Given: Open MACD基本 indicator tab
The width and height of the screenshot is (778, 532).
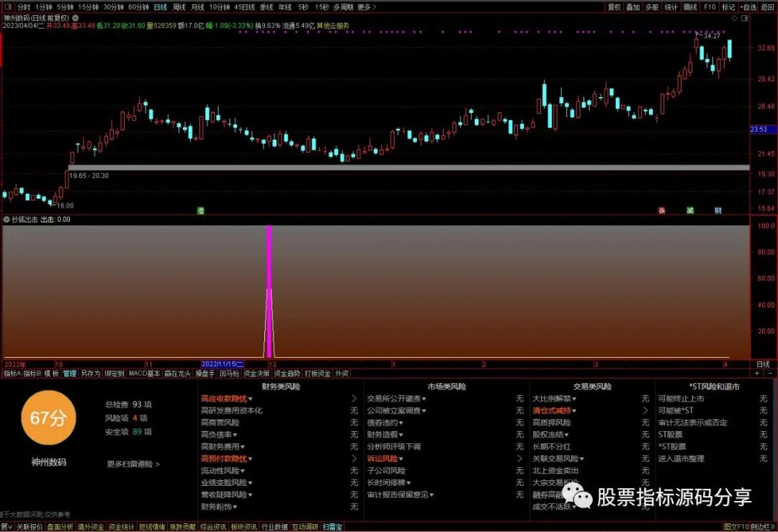Looking at the screenshot, I should click(x=144, y=374).
